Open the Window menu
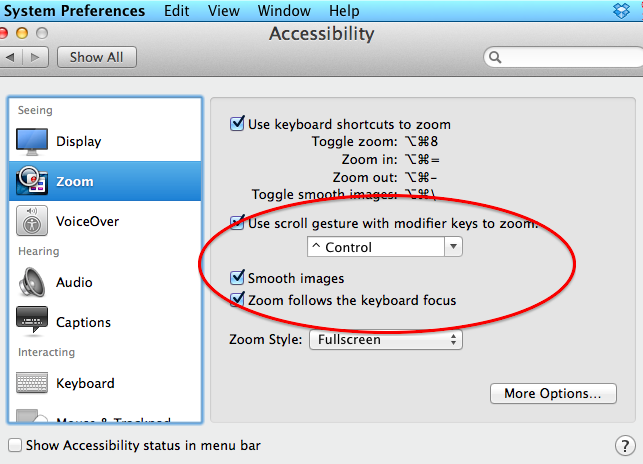 click(284, 10)
